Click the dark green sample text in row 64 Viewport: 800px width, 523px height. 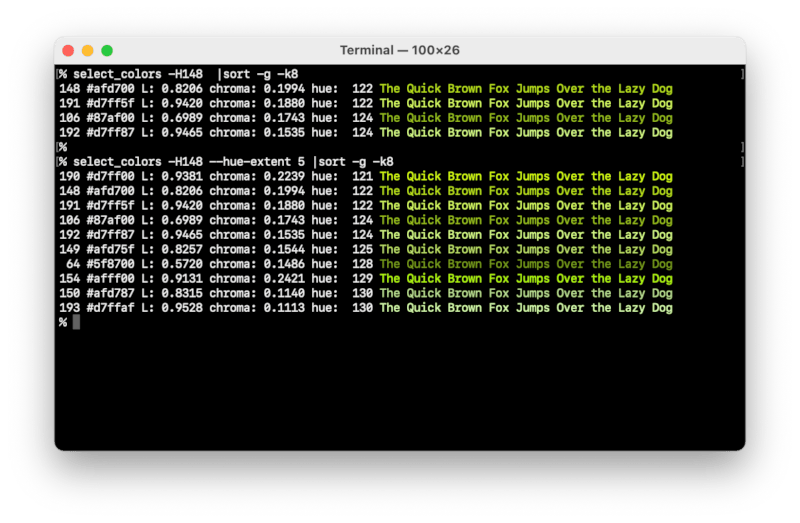[525, 264]
